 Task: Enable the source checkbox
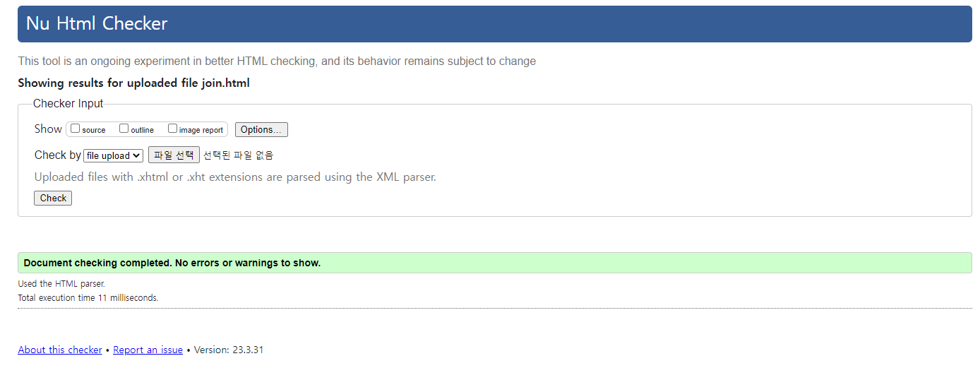(76, 129)
